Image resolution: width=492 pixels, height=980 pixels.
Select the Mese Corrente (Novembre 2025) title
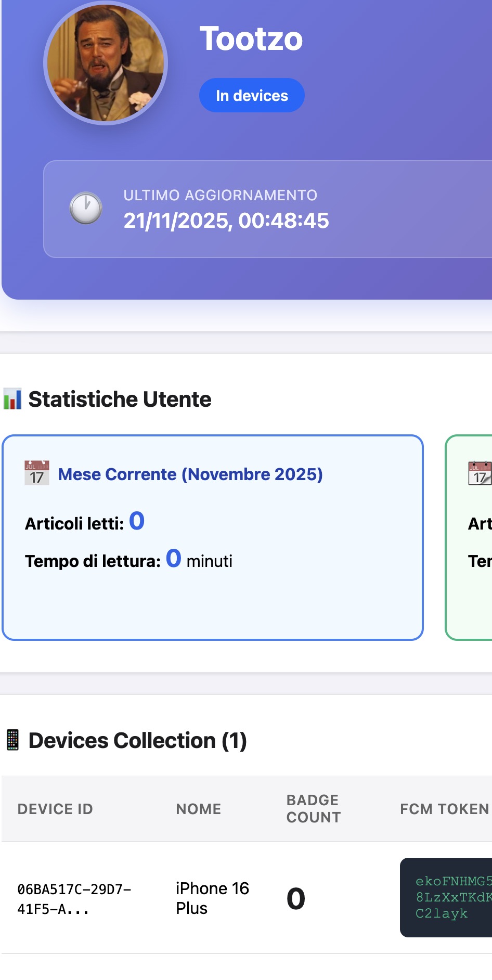[x=190, y=474]
